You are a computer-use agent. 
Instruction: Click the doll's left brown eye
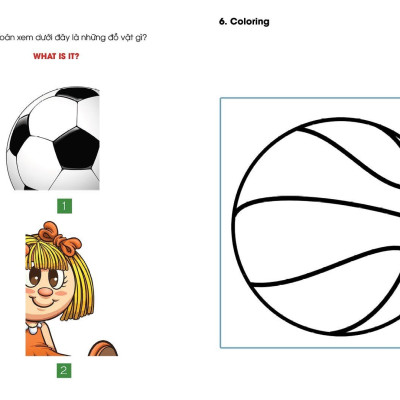tap(33, 277)
